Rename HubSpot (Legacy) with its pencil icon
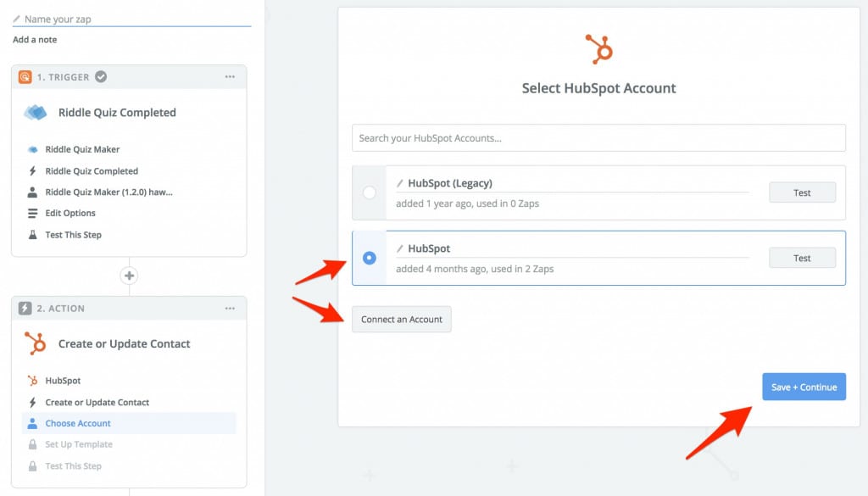868x496 pixels. click(400, 183)
